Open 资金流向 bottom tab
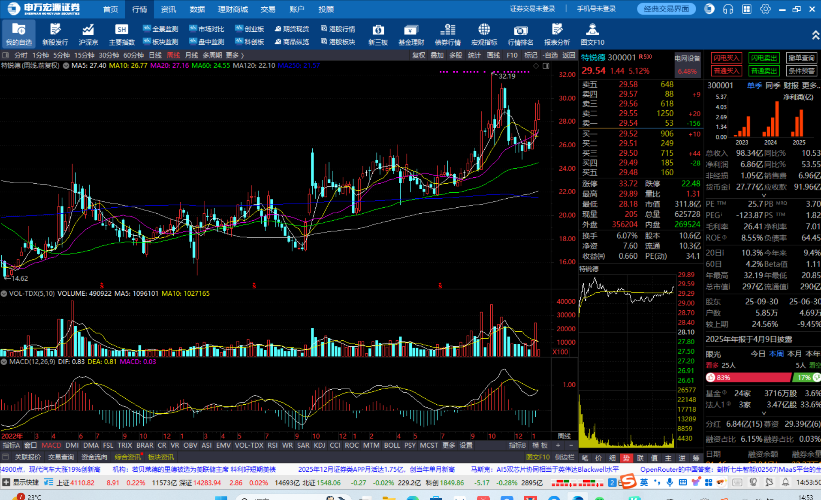 point(94,457)
